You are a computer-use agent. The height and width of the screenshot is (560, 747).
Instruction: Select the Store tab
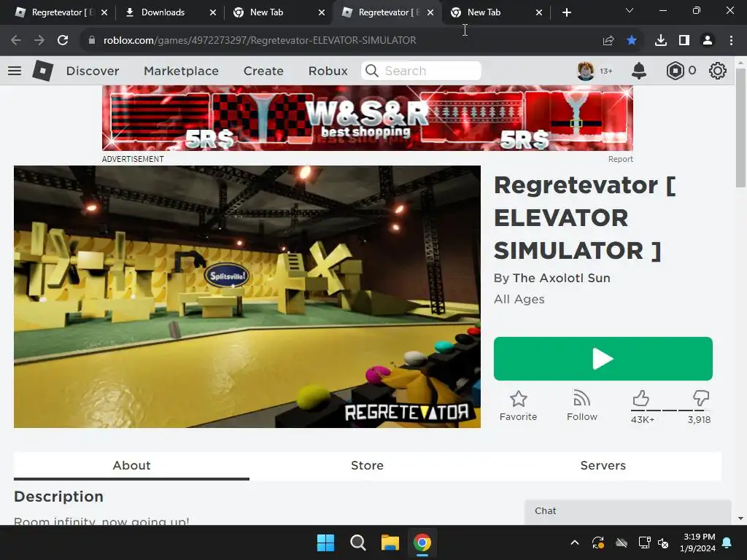368,465
